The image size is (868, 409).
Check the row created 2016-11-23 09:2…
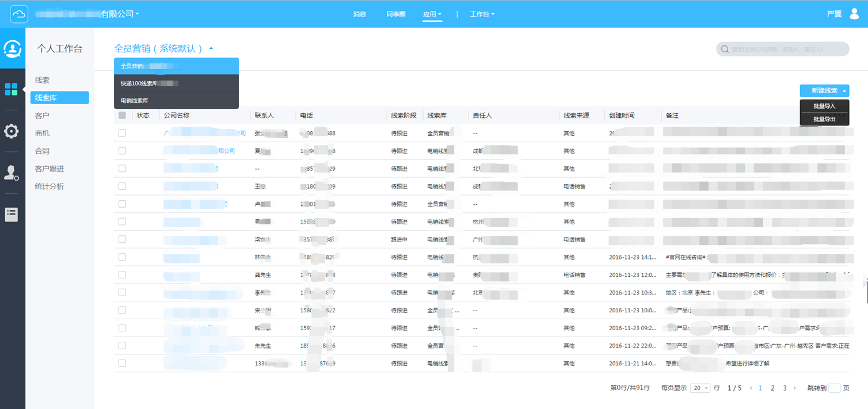coord(122,328)
